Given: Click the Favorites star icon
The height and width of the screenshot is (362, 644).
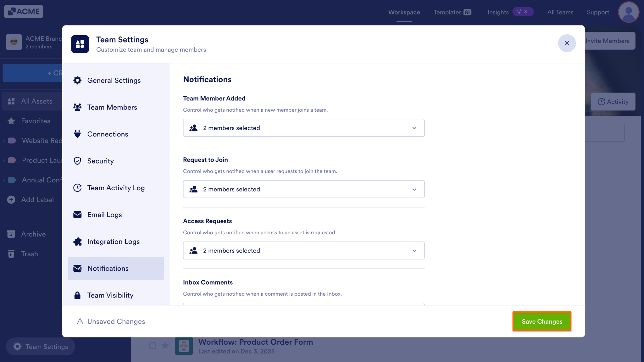Looking at the screenshot, I should pyautogui.click(x=11, y=121).
